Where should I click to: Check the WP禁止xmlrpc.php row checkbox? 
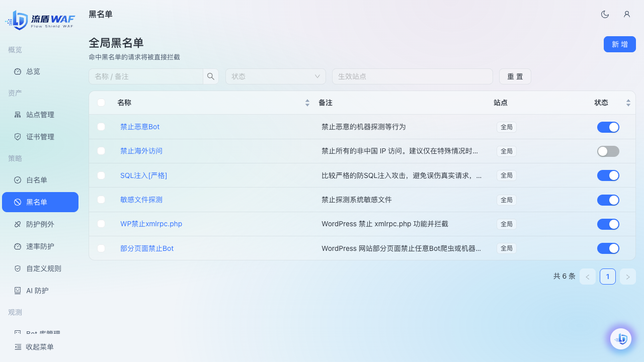click(101, 224)
